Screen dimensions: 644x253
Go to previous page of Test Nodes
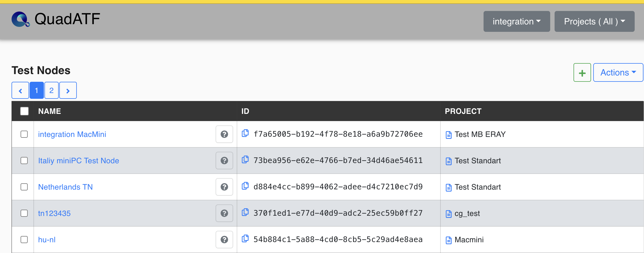(x=20, y=90)
